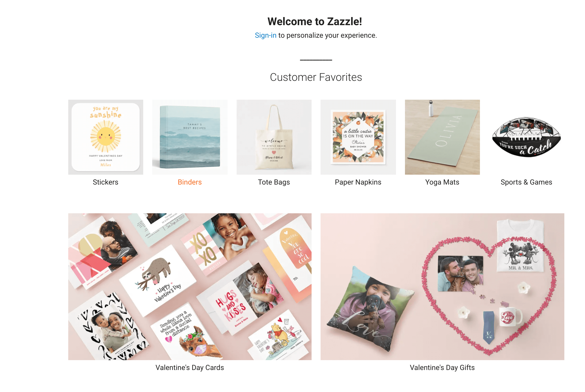Open the Valentine's Day Gifts banner image
Screen dimensions: 585x392
coord(442,286)
